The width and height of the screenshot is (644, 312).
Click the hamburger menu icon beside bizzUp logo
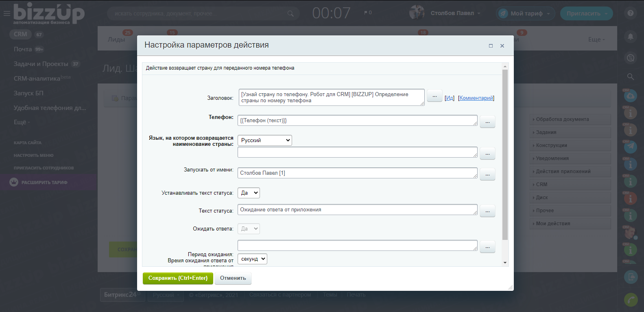click(x=7, y=13)
